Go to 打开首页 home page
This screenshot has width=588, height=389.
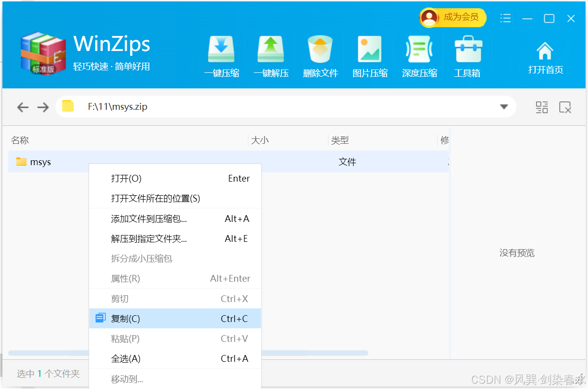point(545,58)
